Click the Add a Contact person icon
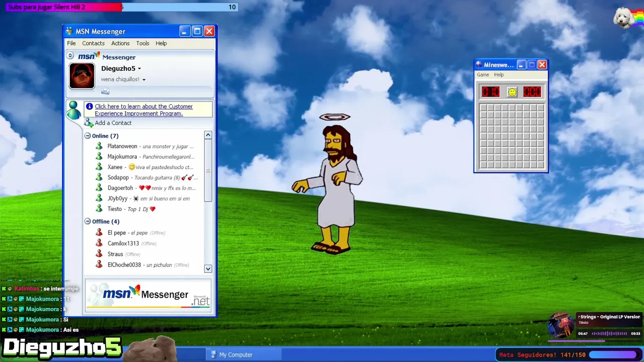The image size is (644, 362). (89, 123)
